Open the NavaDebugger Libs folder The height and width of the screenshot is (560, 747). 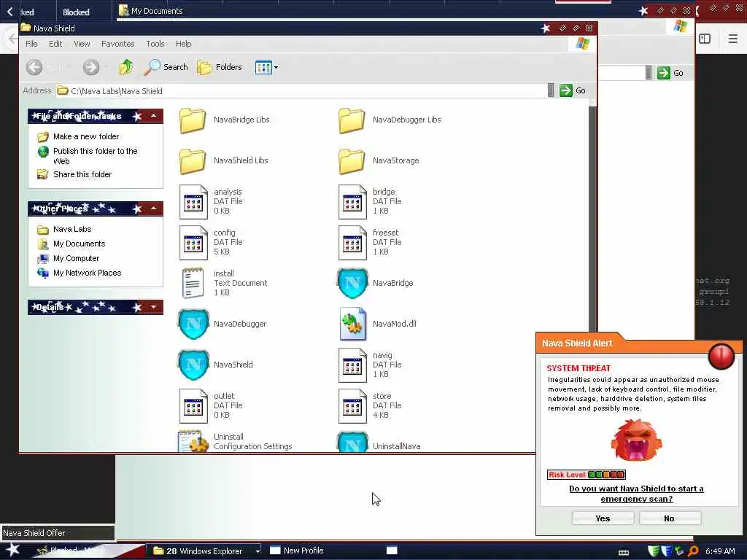click(x=352, y=120)
